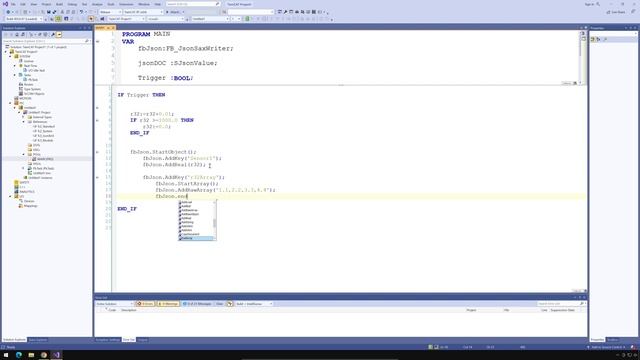Launch Edge from the taskbar
This screenshot has height=360, width=640.
point(19,355)
